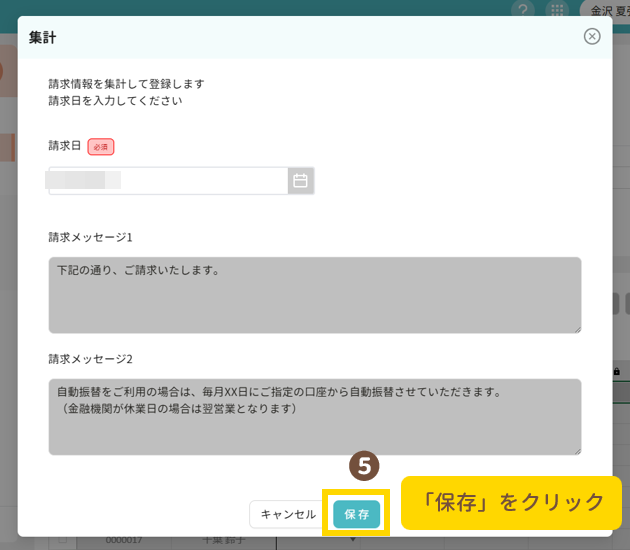Image resolution: width=630 pixels, height=550 pixels.
Task: Open the apps grid menu icon
Action: pos(557,10)
